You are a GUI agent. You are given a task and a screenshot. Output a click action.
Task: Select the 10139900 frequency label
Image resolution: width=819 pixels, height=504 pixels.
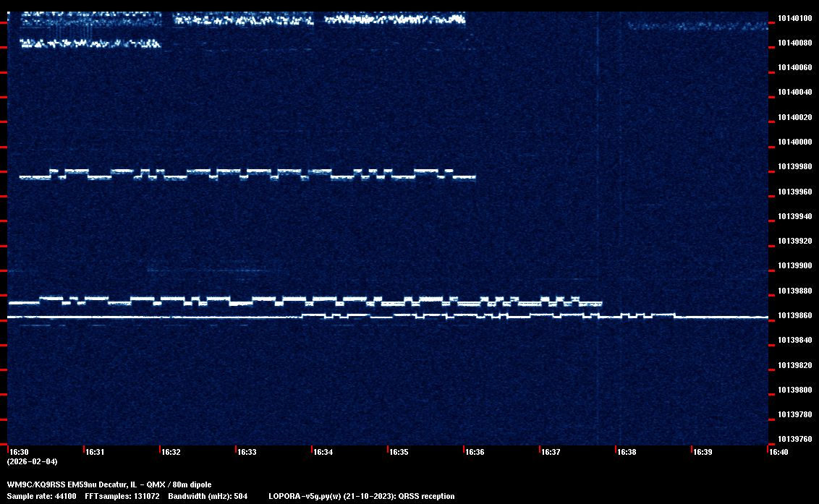pos(794,266)
